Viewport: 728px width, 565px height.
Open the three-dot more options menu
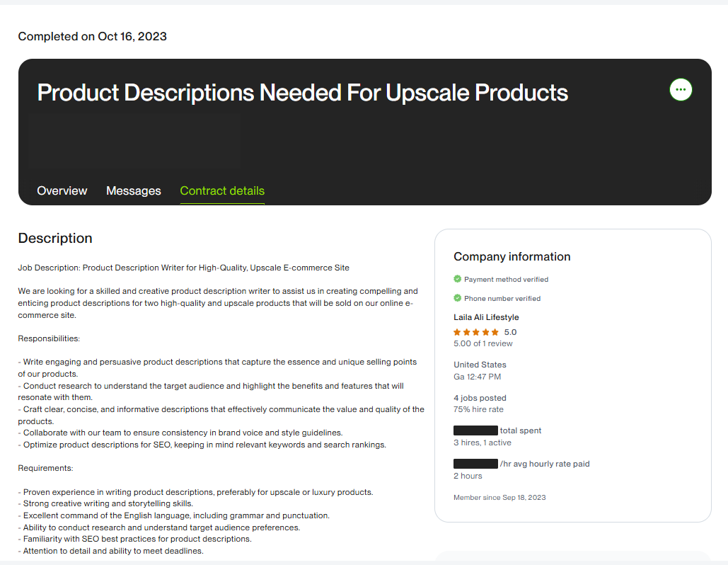(681, 90)
